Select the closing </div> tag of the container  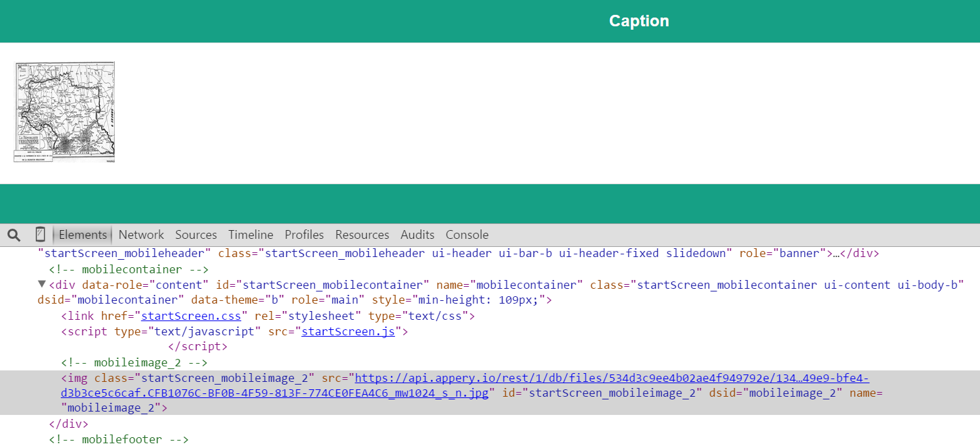tap(68, 424)
